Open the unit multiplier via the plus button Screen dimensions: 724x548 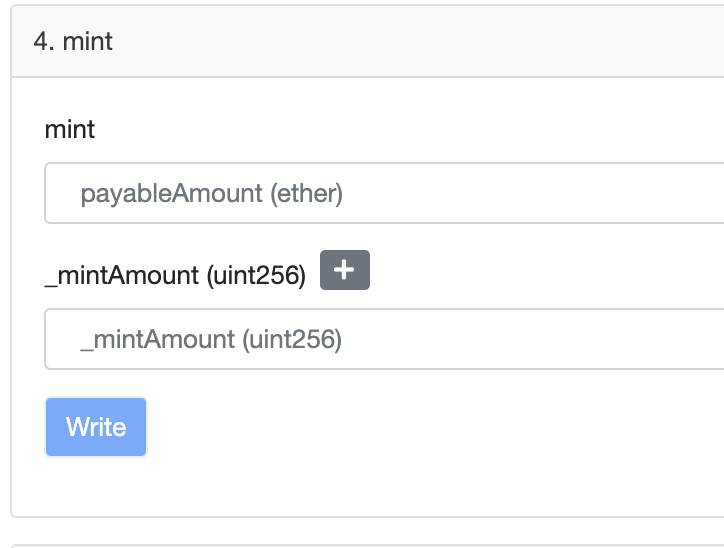click(x=345, y=270)
